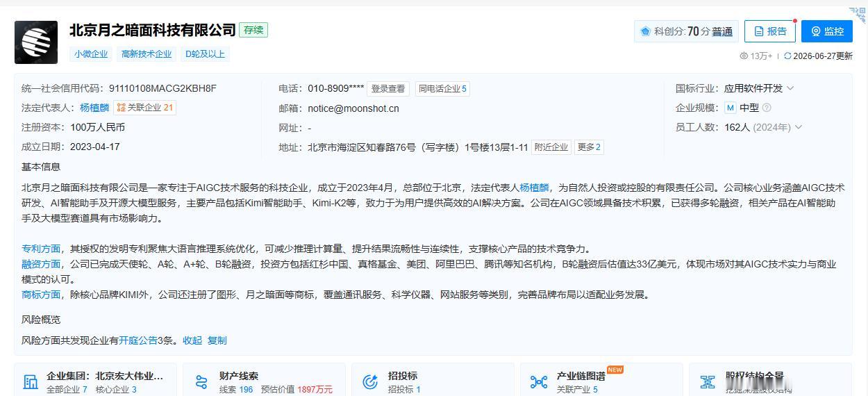Click 预估价值 1897万元 value

(x=297, y=389)
